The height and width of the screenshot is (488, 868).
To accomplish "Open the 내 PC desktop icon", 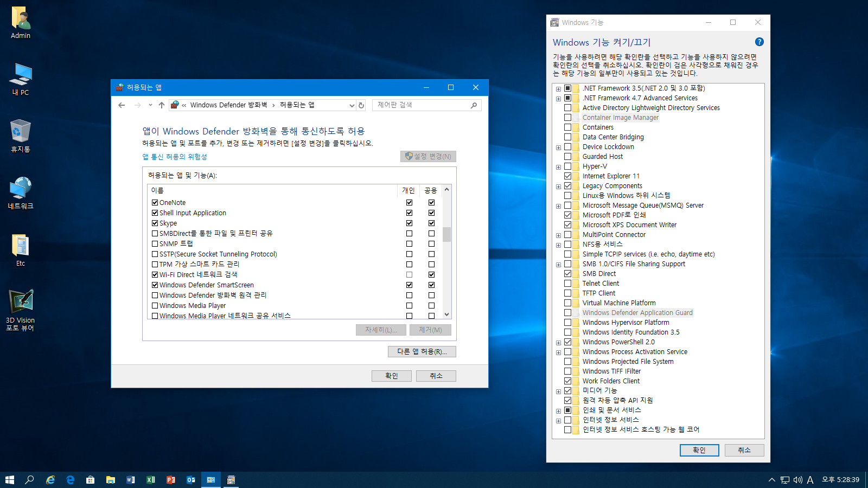I will (21, 80).
